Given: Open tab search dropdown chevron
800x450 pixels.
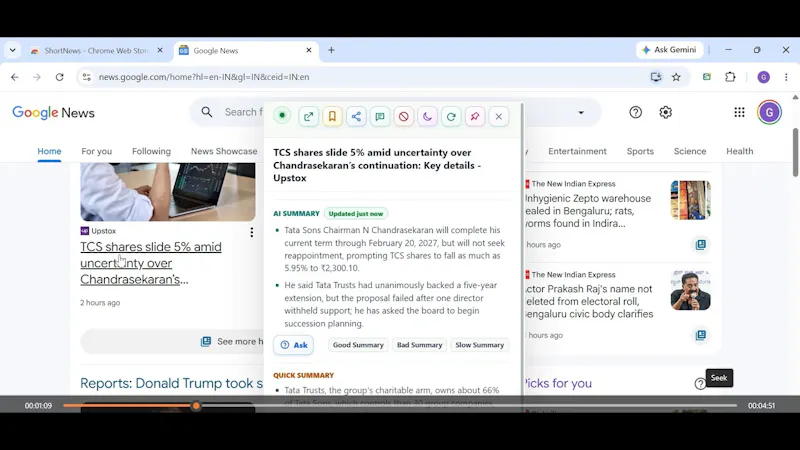Looking at the screenshot, I should point(13,50).
